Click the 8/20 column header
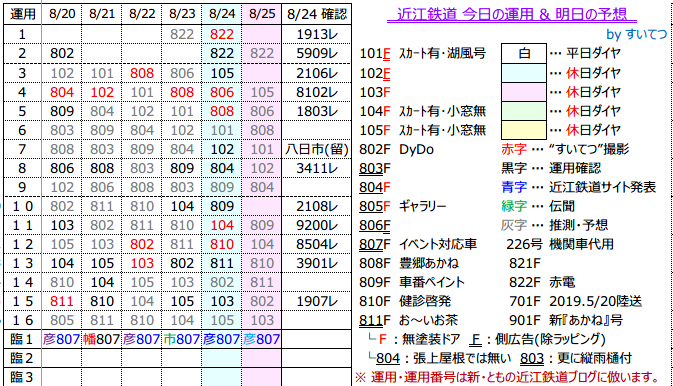The image size is (673, 386). pos(62,14)
